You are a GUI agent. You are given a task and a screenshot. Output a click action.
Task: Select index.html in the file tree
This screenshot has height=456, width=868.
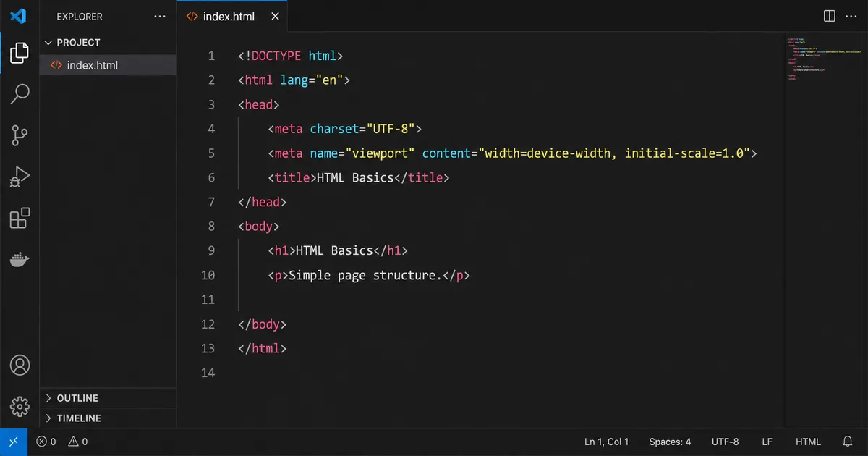[108, 65]
